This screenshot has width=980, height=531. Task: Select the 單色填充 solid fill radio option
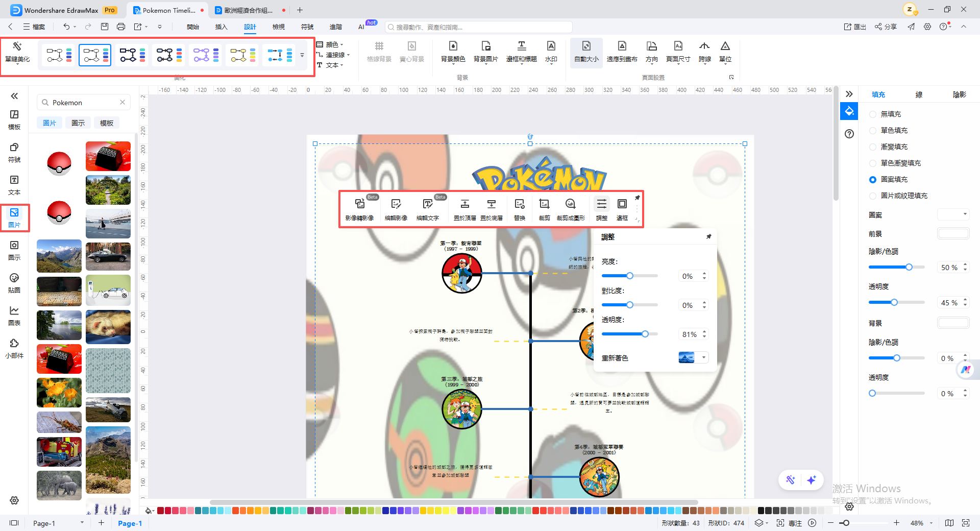(x=873, y=131)
